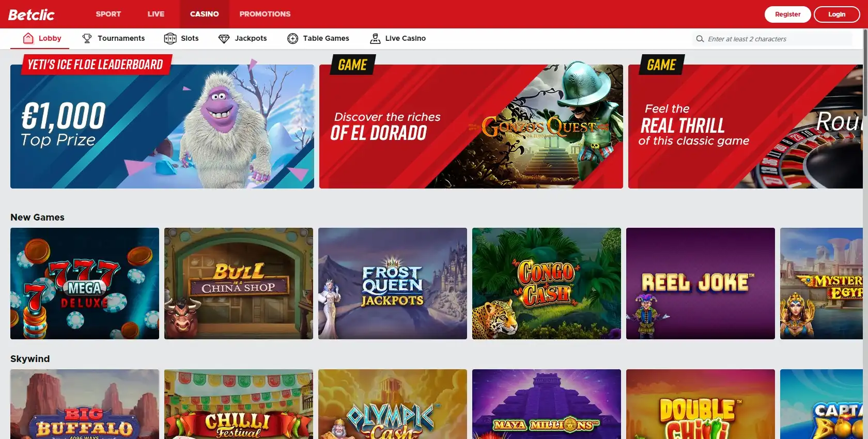Switch to the LIVE section
The image size is (868, 439).
[x=156, y=14]
